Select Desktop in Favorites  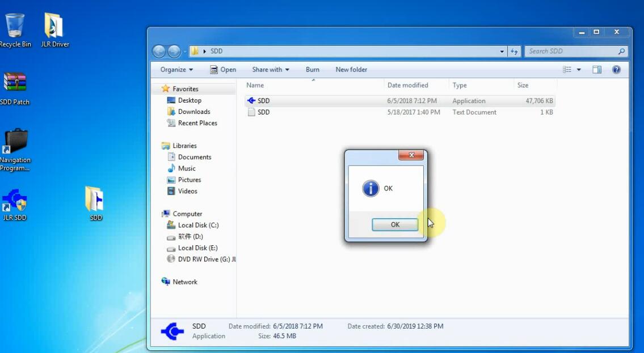[190, 100]
